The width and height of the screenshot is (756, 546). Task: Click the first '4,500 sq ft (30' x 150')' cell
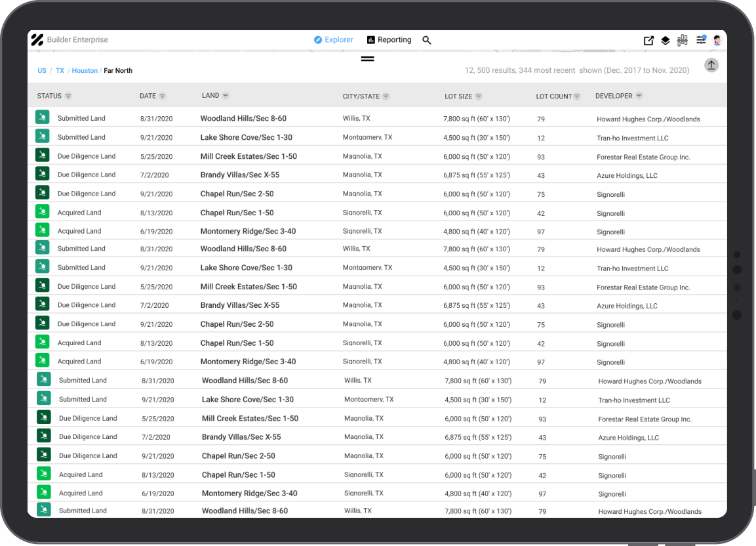[x=477, y=138]
